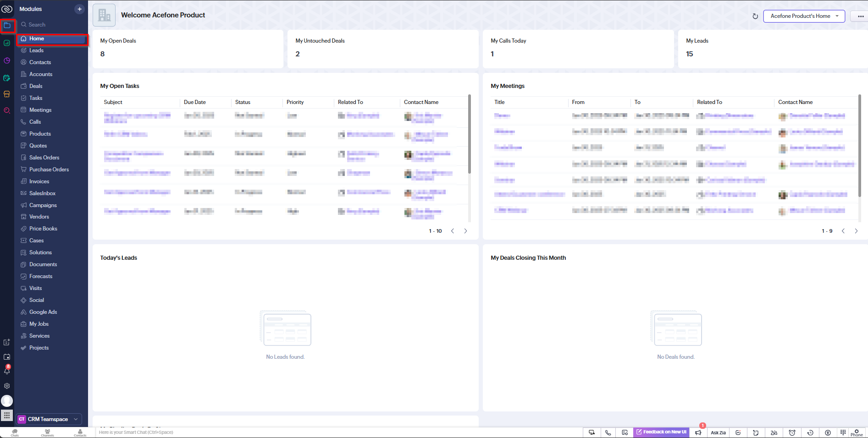Add a module with the plus button
The image size is (868, 438).
[79, 9]
